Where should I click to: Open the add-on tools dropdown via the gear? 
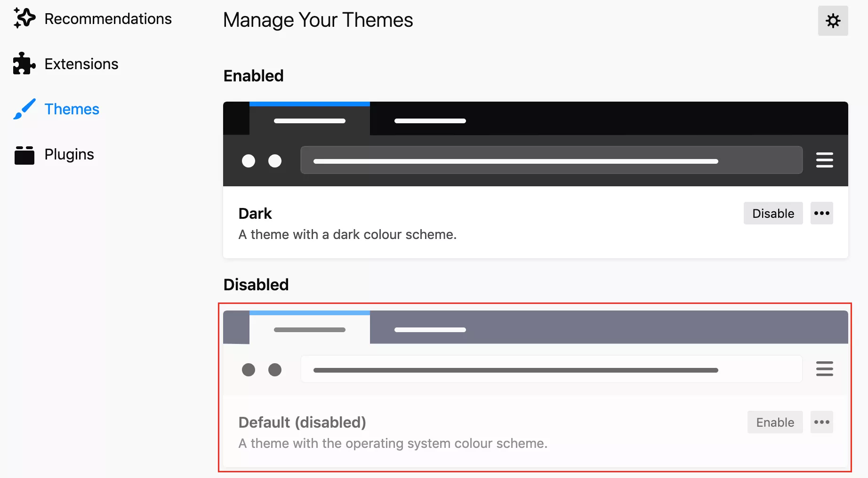(x=833, y=21)
